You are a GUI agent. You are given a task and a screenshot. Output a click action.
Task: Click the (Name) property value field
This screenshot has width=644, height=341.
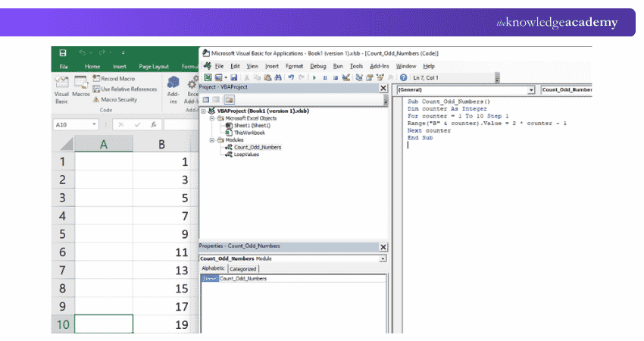pyautogui.click(x=302, y=279)
